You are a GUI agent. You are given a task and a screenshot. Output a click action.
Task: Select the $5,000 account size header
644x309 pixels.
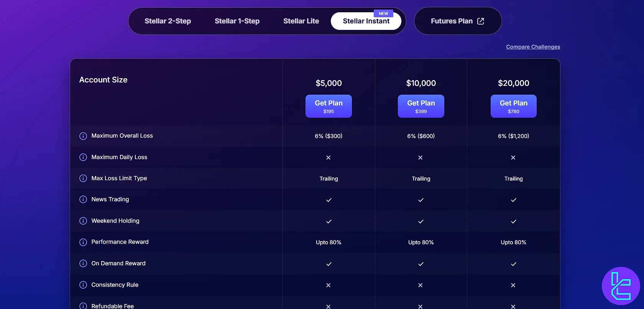point(329,83)
